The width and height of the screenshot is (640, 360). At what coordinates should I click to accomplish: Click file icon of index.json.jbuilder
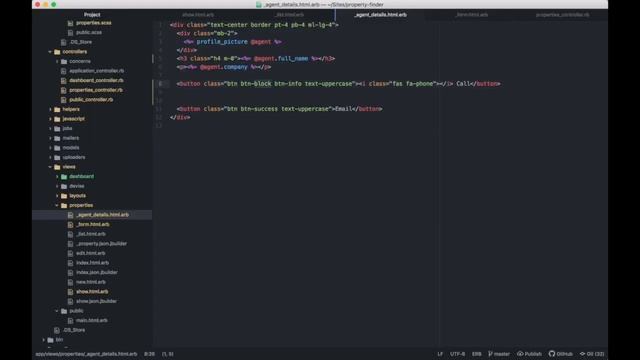70,273
